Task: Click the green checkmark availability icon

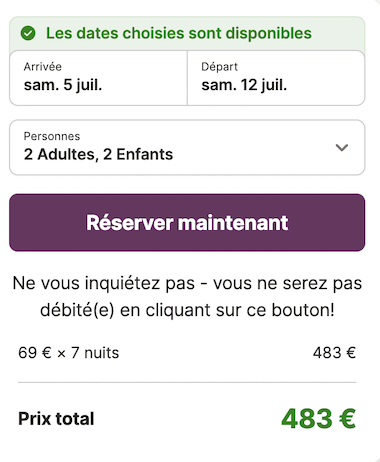Action: pyautogui.click(x=28, y=33)
